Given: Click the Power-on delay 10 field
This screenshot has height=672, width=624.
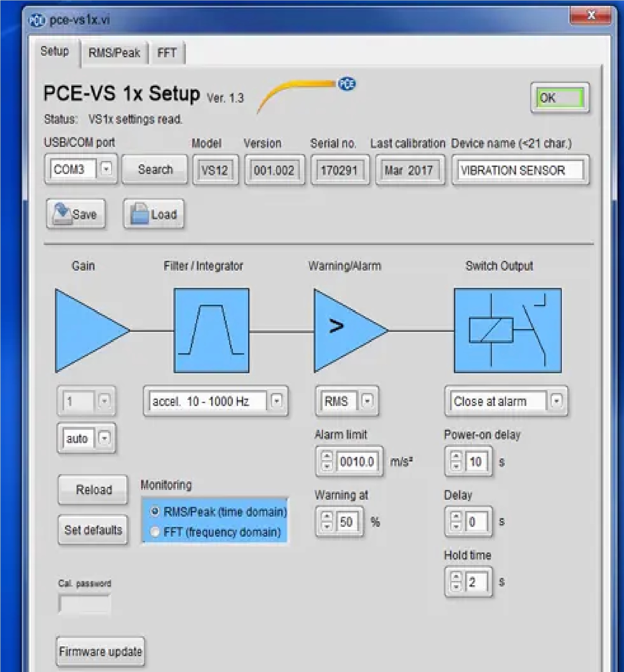Looking at the screenshot, I should click(476, 461).
